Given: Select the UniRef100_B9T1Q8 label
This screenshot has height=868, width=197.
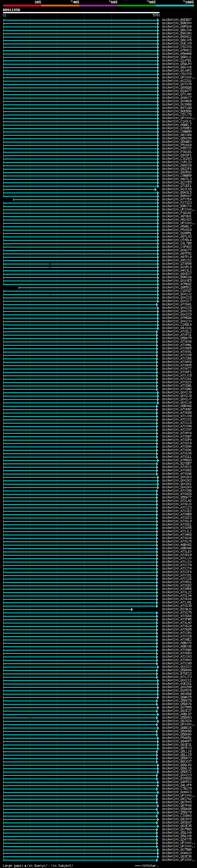Looking at the screenshot, I should [177, 108].
